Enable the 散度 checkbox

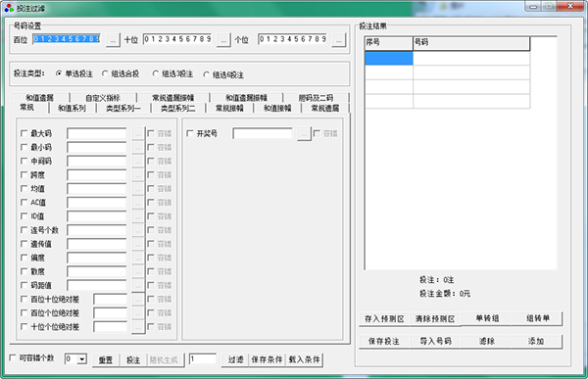click(x=24, y=271)
